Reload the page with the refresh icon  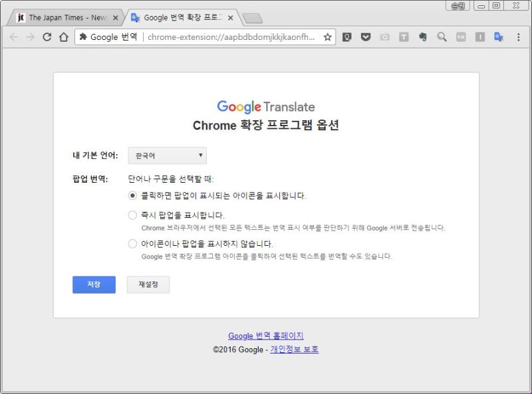point(47,37)
